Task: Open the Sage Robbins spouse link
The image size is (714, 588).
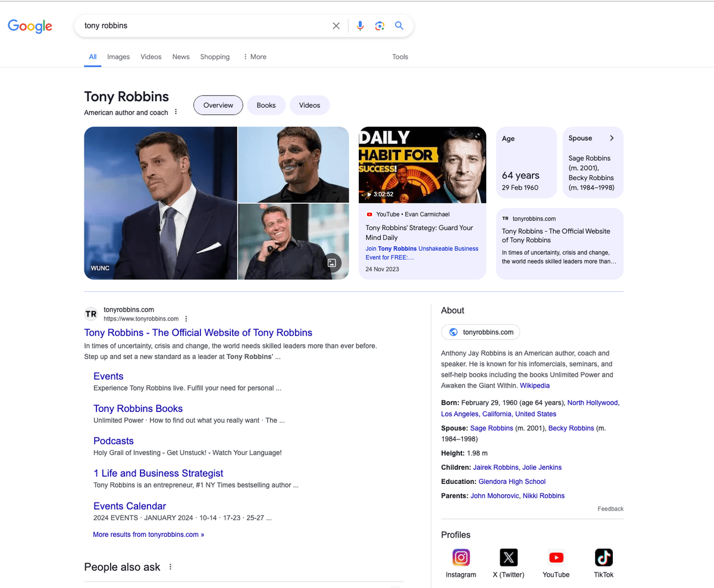Action: pyautogui.click(x=491, y=428)
